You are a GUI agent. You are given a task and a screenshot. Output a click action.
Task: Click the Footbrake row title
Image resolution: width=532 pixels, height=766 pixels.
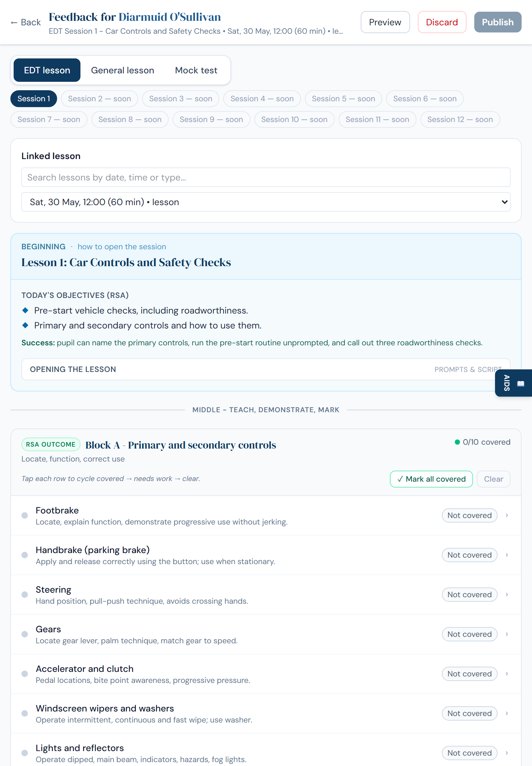pos(57,511)
